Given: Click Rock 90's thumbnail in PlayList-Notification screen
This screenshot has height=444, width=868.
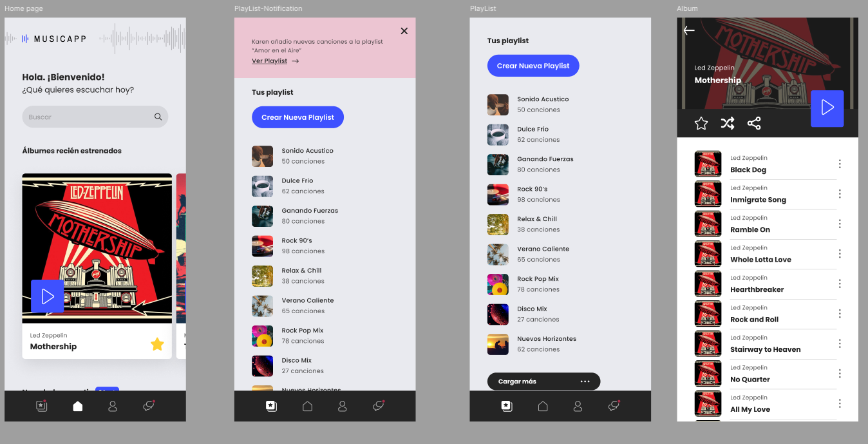Looking at the screenshot, I should 263,246.
